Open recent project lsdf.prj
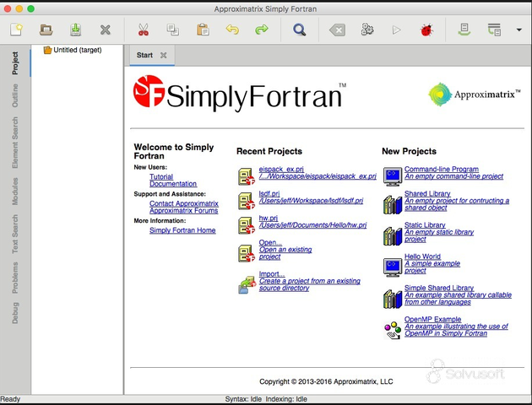 (269, 193)
